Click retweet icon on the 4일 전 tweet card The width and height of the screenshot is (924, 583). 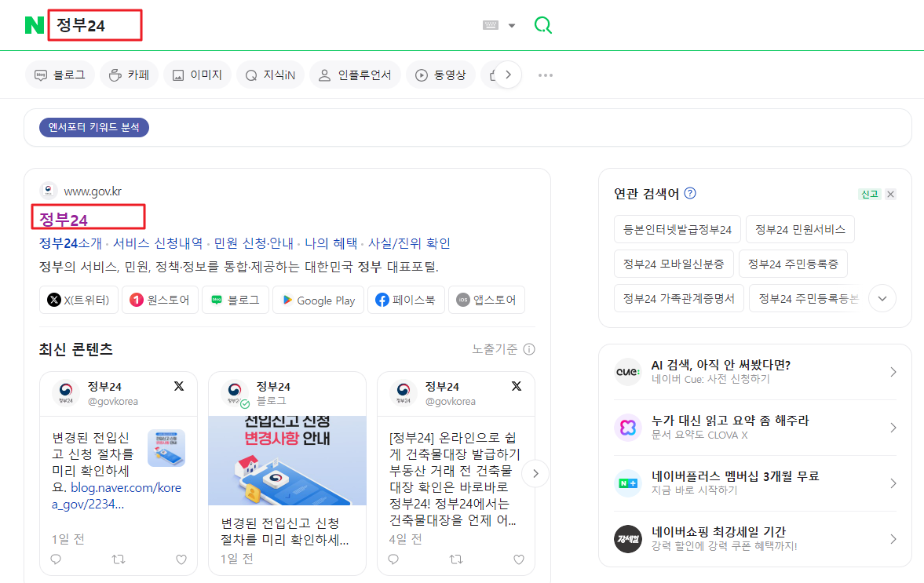[456, 559]
